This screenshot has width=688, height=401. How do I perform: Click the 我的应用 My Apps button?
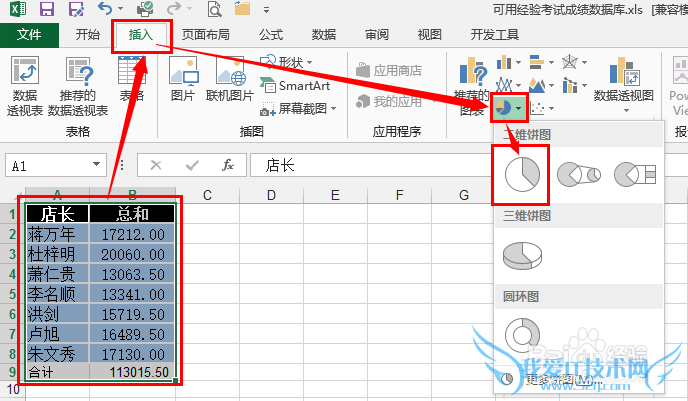[x=389, y=102]
